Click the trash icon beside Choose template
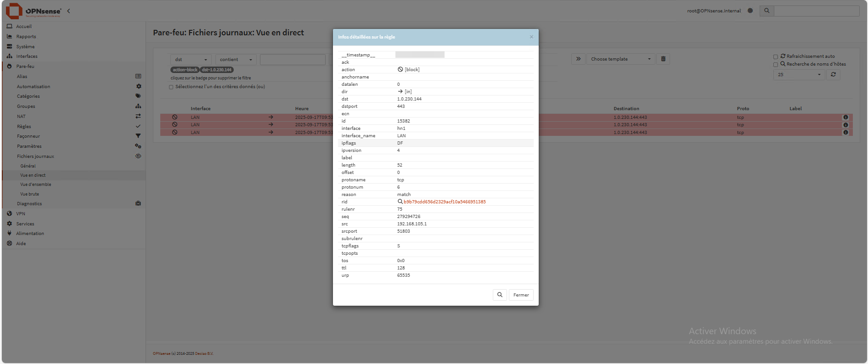Viewport: 868px width, 364px height. click(663, 59)
